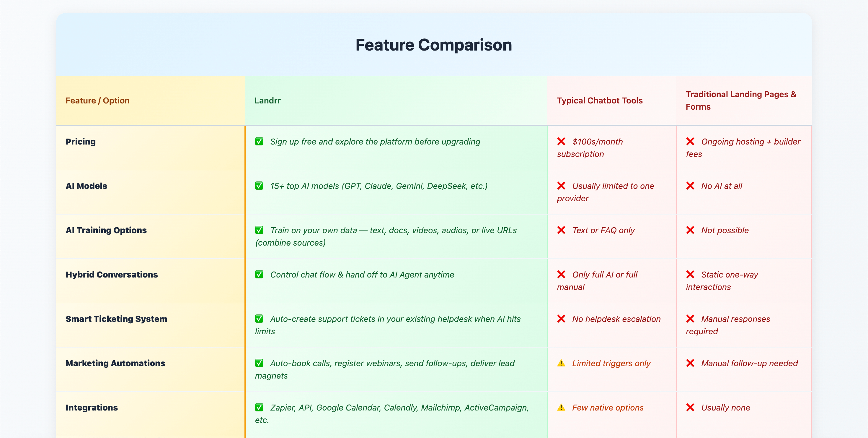Image resolution: width=868 pixels, height=438 pixels.
Task: Click the green checkmark in Pricing row
Action: coord(259,141)
